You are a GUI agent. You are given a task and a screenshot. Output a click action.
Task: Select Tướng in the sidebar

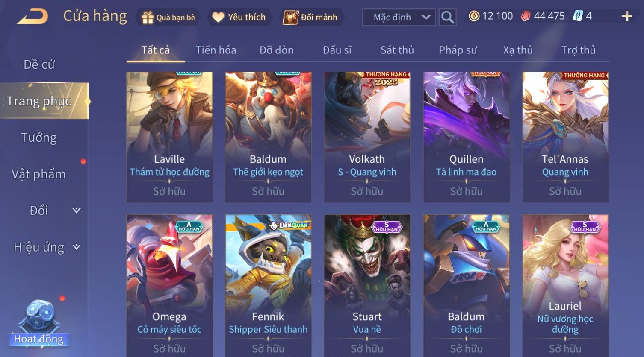[x=39, y=138]
